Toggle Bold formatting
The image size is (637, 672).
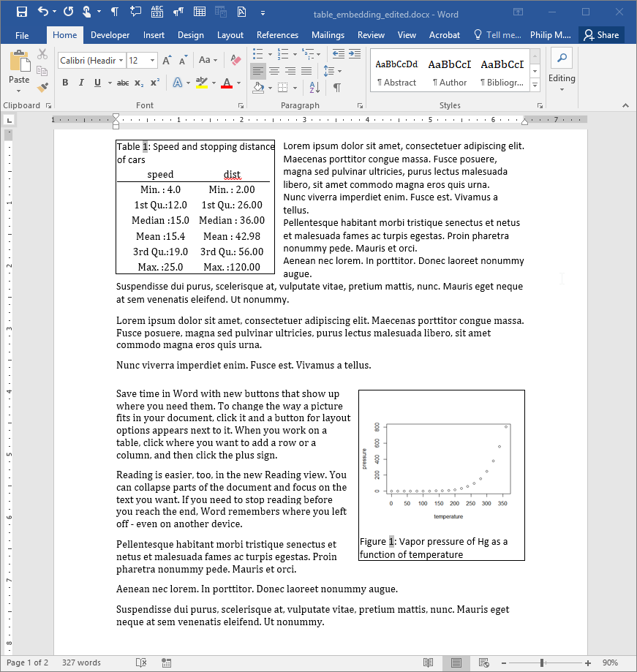(x=65, y=83)
